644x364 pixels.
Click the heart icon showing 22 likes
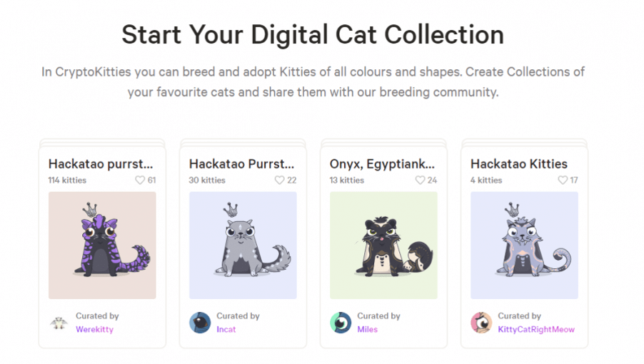[x=280, y=180]
